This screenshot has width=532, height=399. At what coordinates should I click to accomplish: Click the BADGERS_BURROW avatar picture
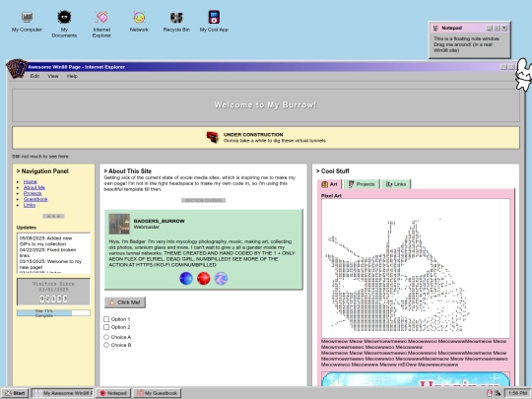[x=119, y=224]
